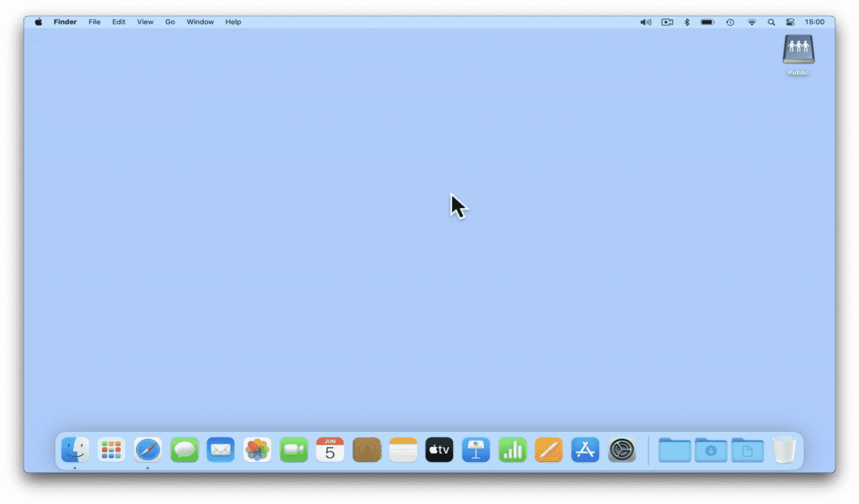This screenshot has height=504, width=859.
Task: Open Spotlight search magnifier
Action: point(771,22)
